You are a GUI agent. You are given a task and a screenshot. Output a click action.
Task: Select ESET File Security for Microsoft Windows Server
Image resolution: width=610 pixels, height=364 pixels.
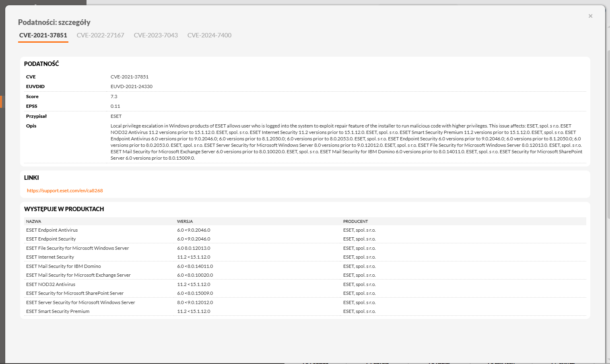click(x=305, y=248)
